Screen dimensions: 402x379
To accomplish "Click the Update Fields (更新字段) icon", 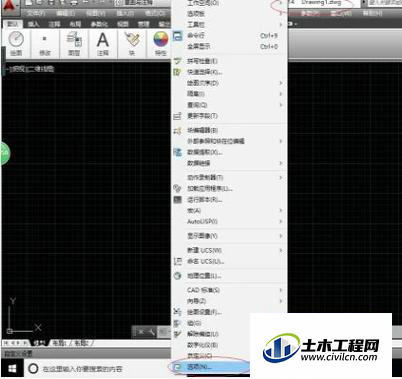I will (177, 116).
